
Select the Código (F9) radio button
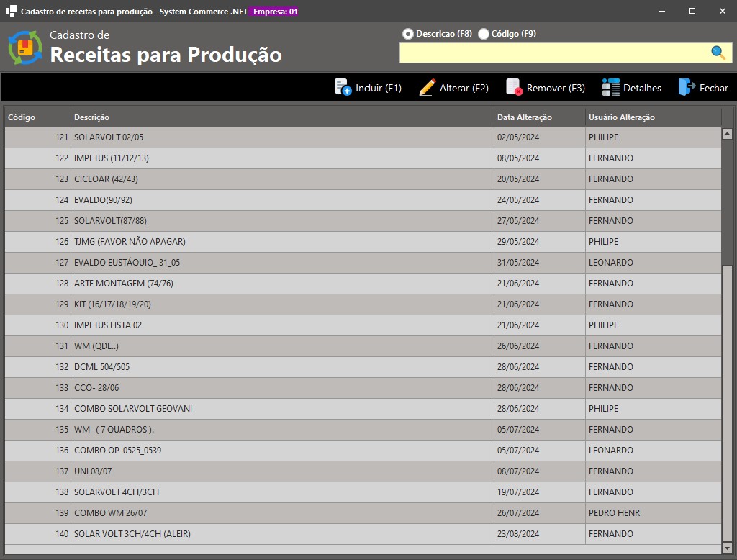(x=483, y=32)
